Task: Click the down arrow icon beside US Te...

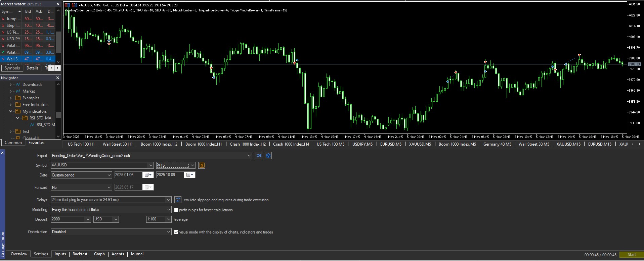Action: 3,32
